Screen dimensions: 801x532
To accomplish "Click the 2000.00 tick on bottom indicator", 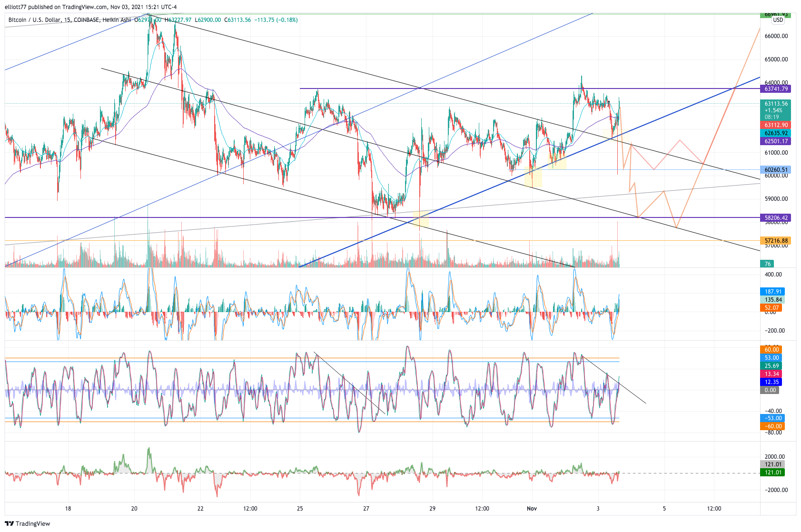I will click(x=776, y=457).
